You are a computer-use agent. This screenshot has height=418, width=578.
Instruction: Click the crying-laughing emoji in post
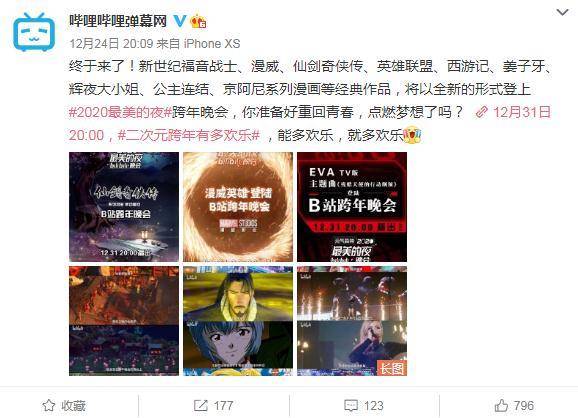(412, 135)
